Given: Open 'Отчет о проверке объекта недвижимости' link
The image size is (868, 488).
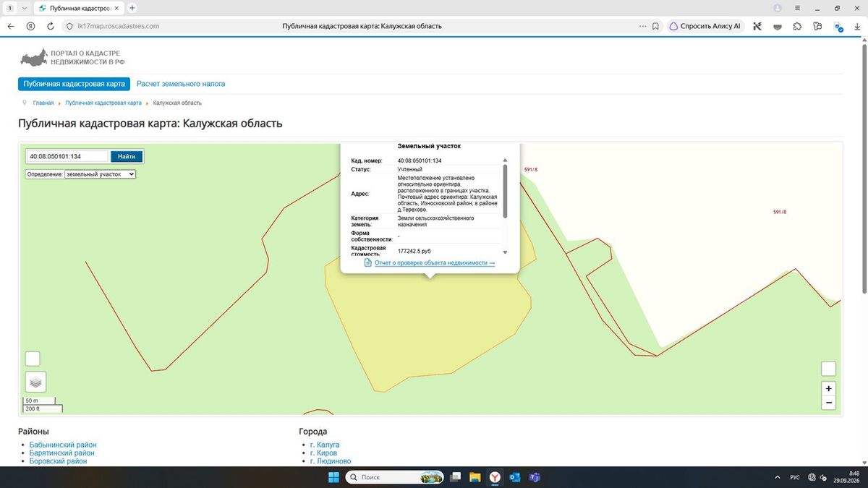Looking at the screenshot, I should click(x=434, y=262).
